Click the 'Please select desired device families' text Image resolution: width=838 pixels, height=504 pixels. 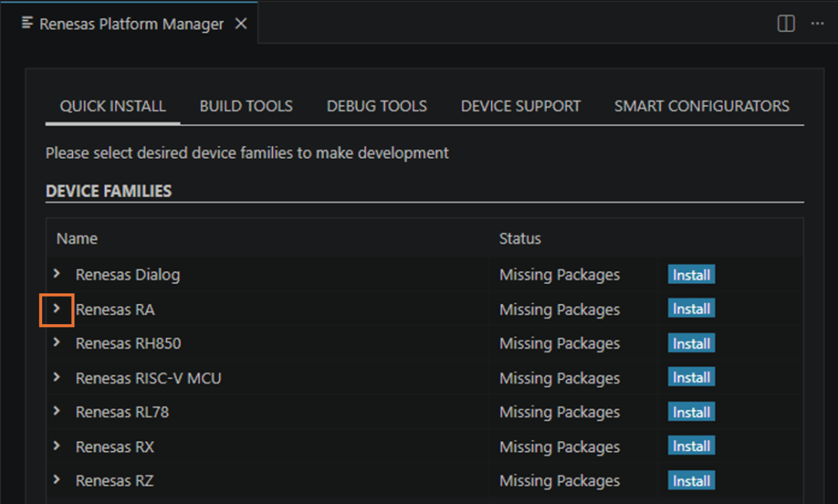(x=247, y=154)
